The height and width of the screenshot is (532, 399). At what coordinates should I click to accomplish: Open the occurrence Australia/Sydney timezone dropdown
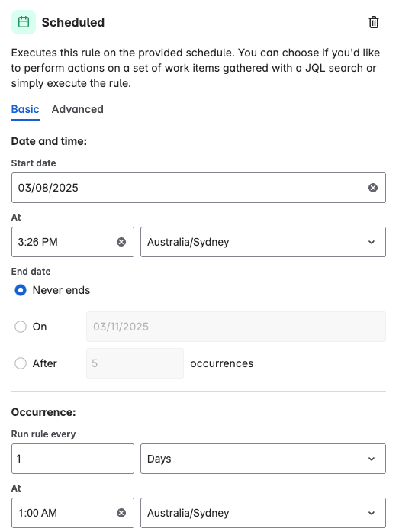click(x=263, y=513)
